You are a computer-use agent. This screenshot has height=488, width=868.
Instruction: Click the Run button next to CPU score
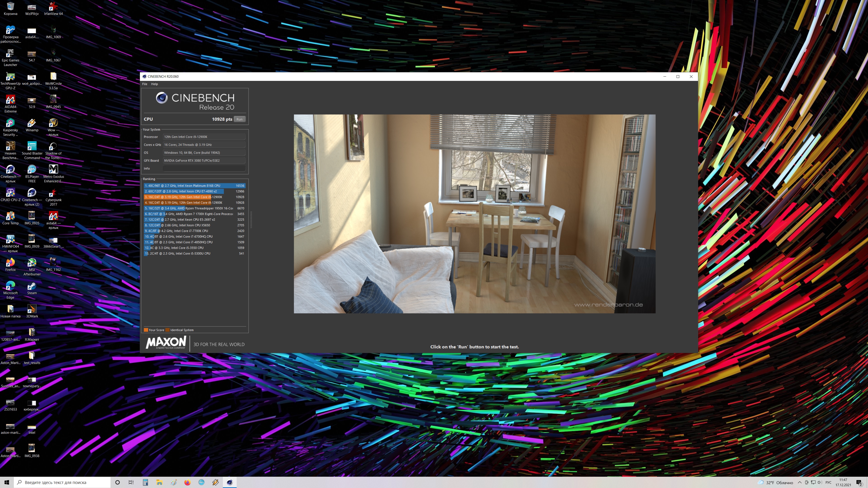[239, 119]
